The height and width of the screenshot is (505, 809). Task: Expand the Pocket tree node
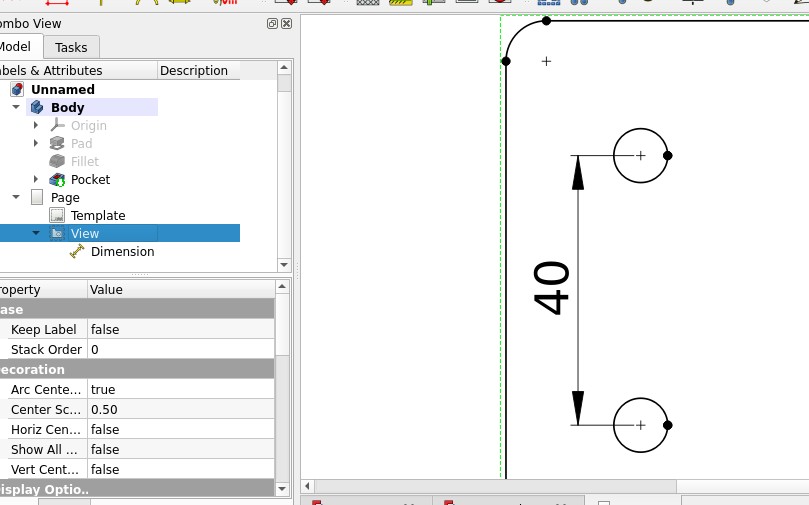coord(36,180)
